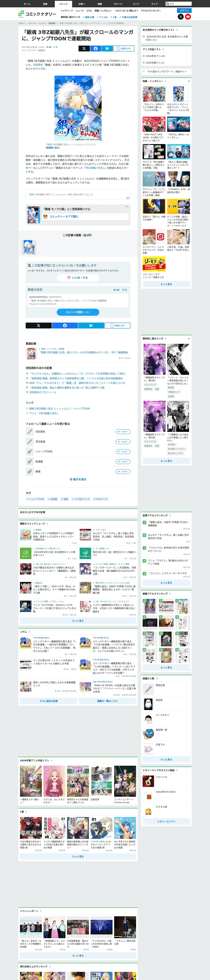Click the comment count 3 under headline

tap(55, 47)
